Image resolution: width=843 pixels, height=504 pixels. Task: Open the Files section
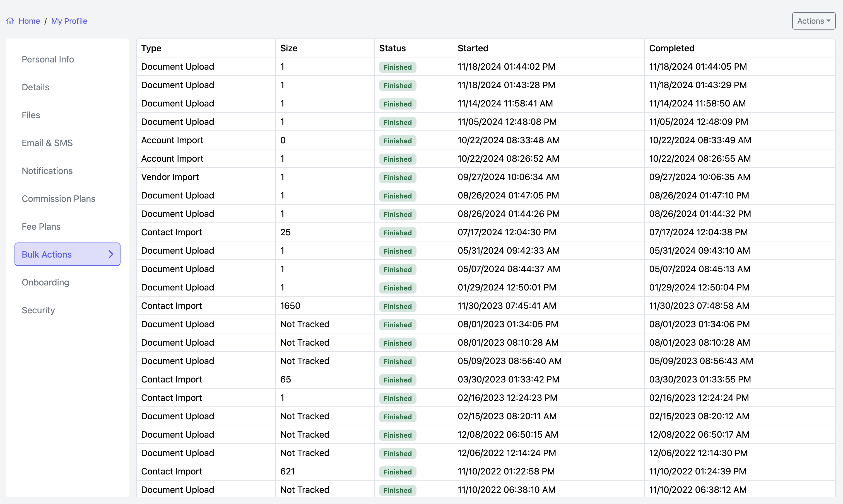point(31,115)
